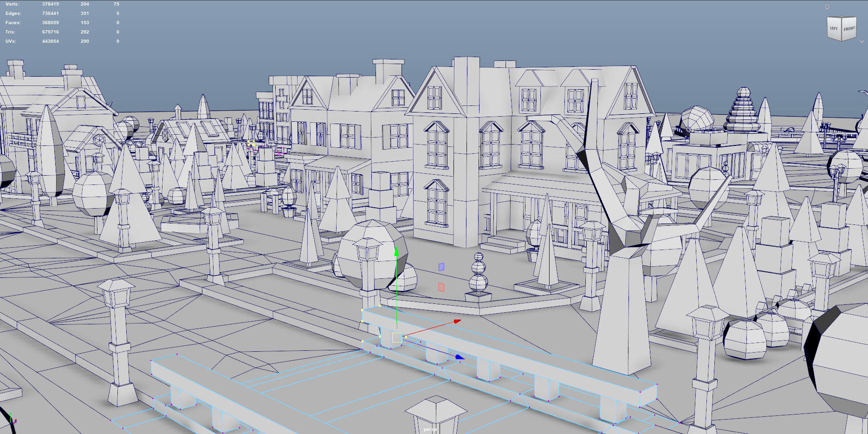Click the blue Z-axis arrowhead of the manipulator

coord(459,357)
